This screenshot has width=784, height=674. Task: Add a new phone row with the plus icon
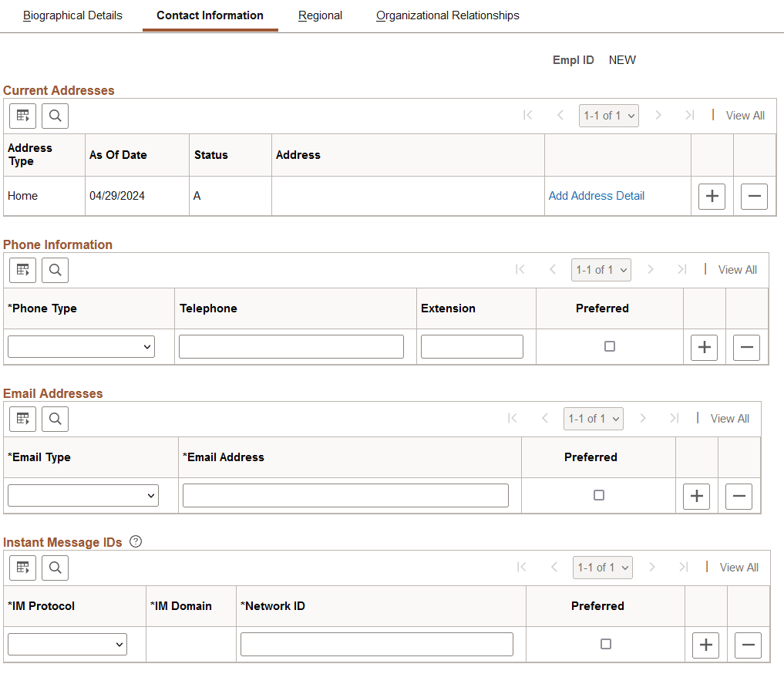(x=704, y=347)
